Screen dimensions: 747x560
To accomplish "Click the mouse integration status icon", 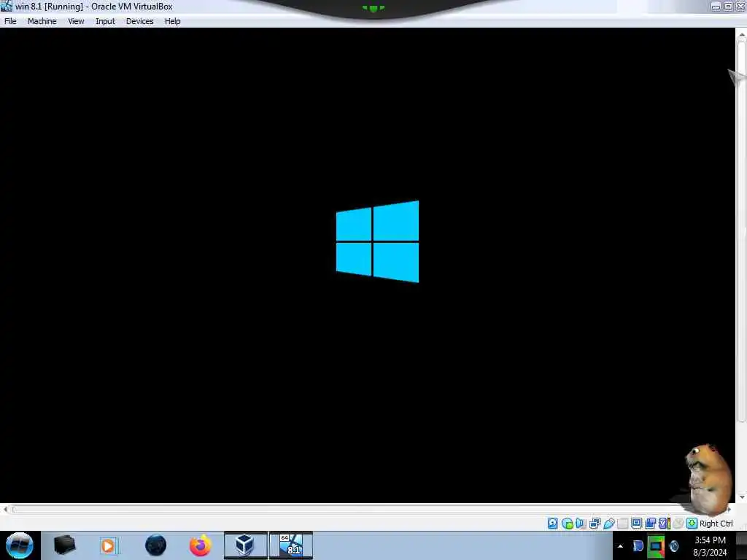I will [678, 524].
